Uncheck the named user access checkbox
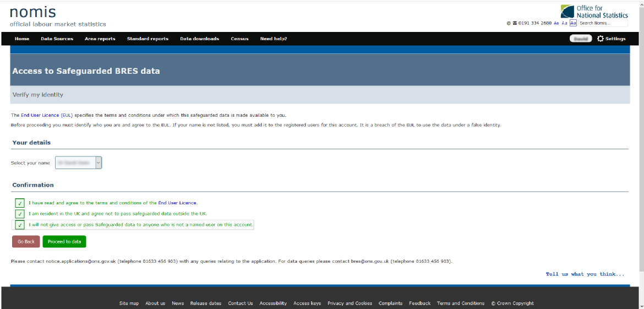 coord(20,225)
